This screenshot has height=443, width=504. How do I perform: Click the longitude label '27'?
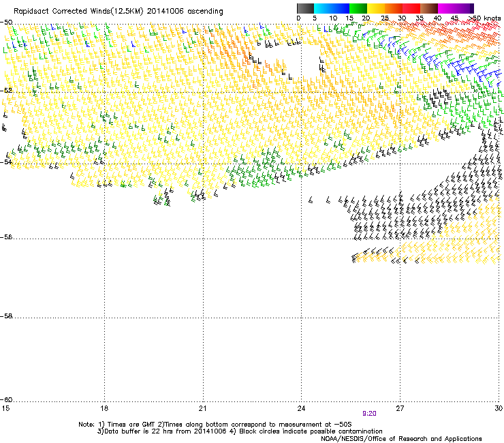point(400,408)
